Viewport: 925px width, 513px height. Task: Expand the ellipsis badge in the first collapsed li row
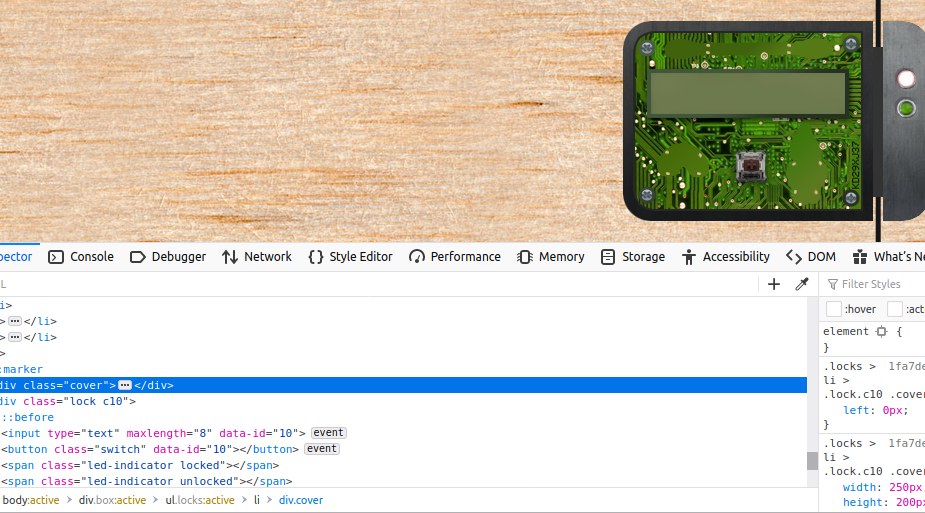[x=15, y=321]
